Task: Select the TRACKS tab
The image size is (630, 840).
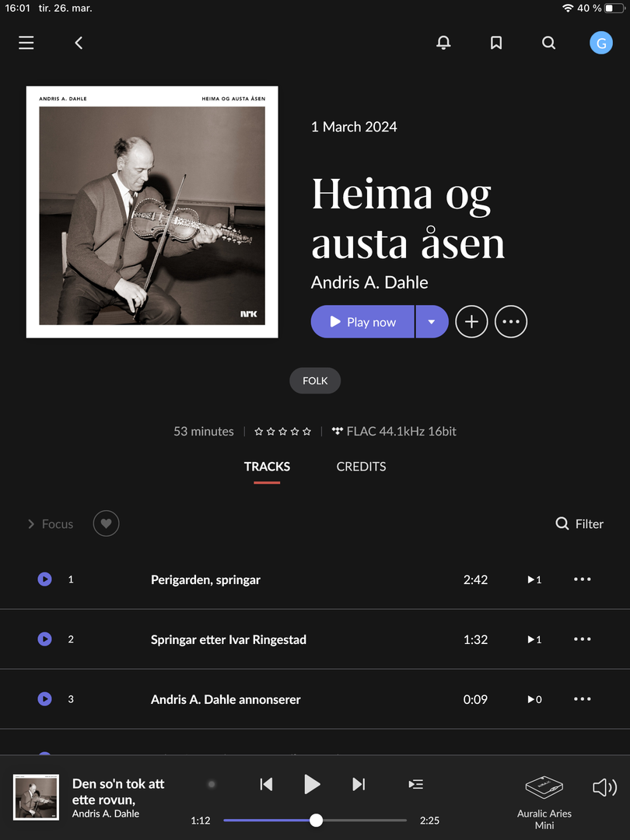Action: [x=267, y=467]
